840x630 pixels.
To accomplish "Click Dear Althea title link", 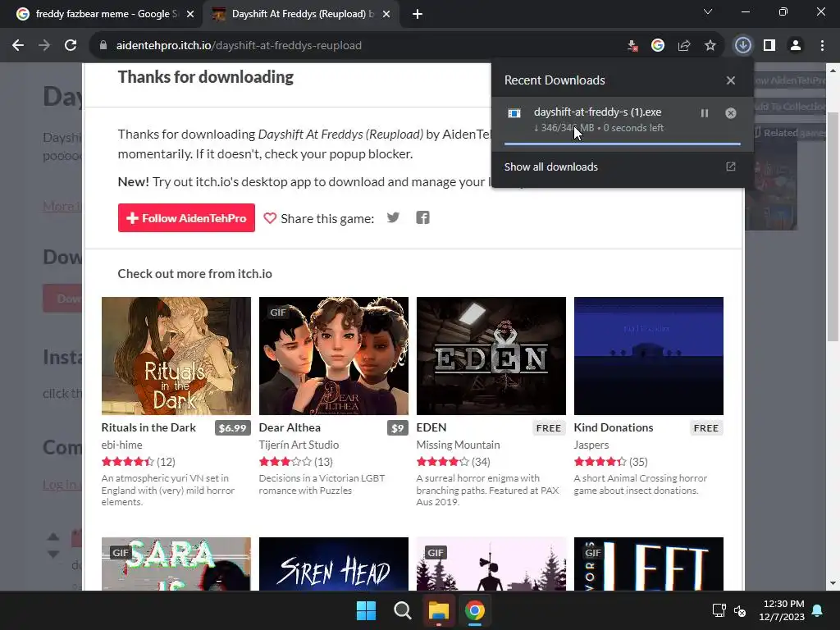I will (290, 427).
